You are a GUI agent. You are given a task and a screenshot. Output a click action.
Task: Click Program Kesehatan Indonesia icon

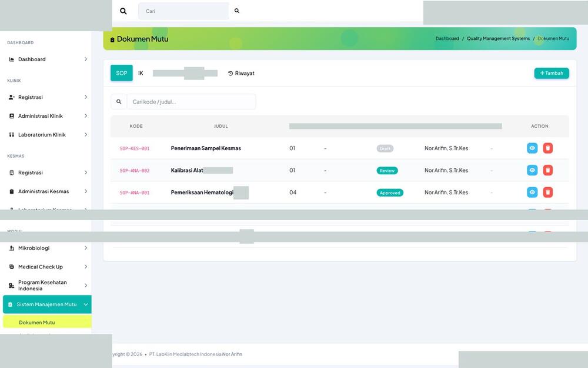[x=12, y=286]
